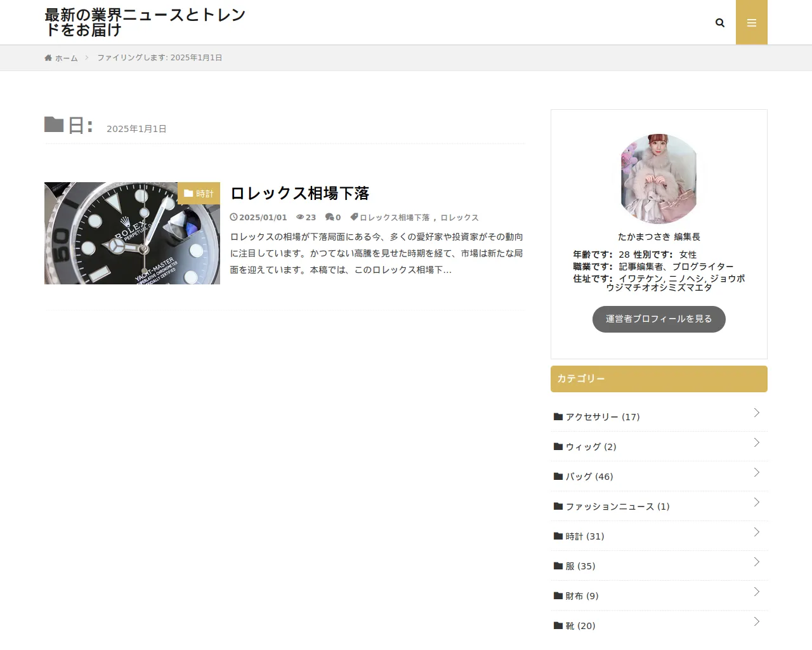Click the カテゴリー sidebar heading
812x650 pixels.
(x=659, y=379)
